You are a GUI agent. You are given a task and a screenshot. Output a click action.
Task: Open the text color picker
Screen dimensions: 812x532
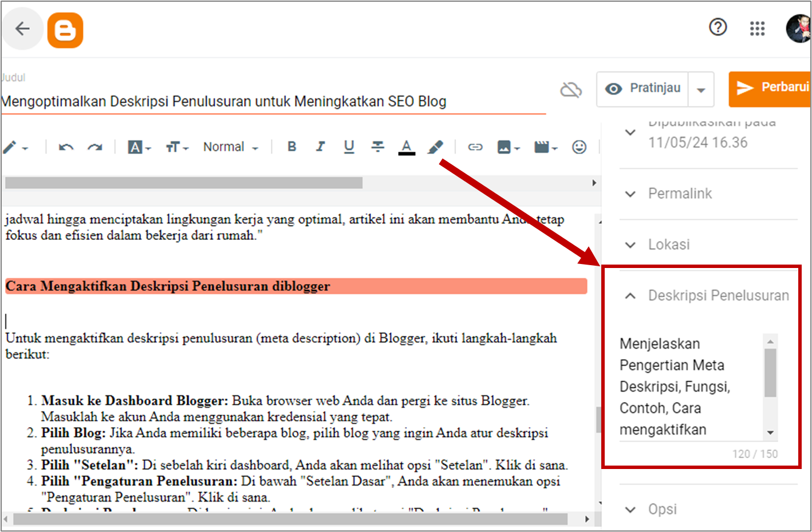point(407,147)
